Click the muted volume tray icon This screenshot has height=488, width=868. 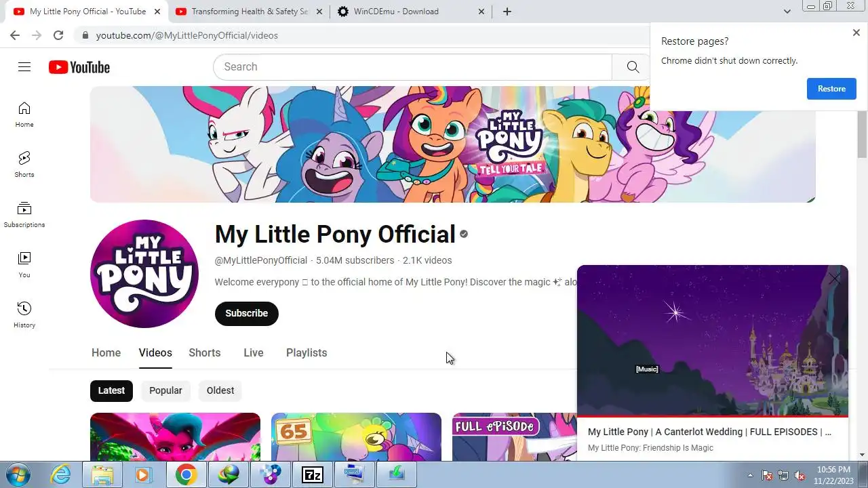[x=800, y=475]
